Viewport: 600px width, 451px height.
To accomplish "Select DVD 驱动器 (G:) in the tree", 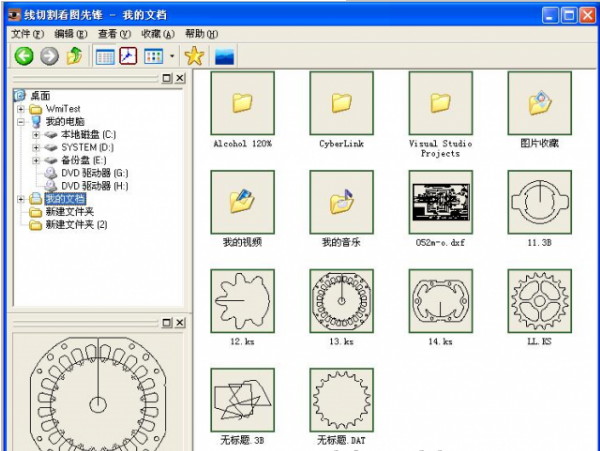I will pyautogui.click(x=94, y=173).
